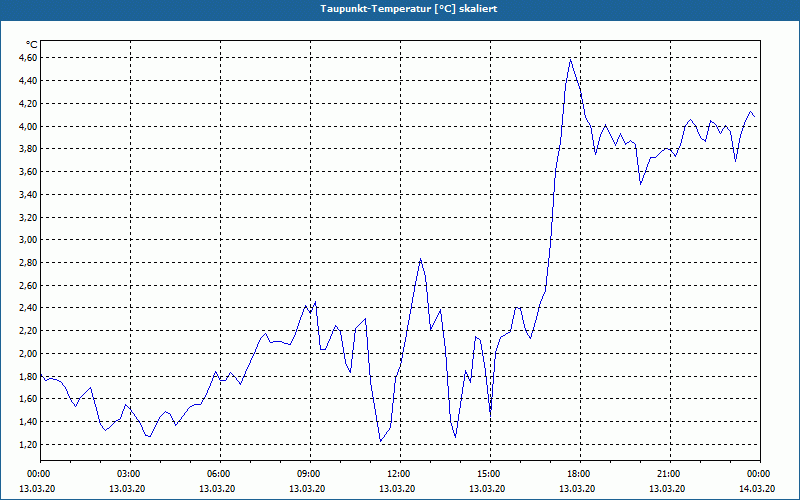Click the y-axis label '2,40'
The image size is (800, 500).
(29, 308)
